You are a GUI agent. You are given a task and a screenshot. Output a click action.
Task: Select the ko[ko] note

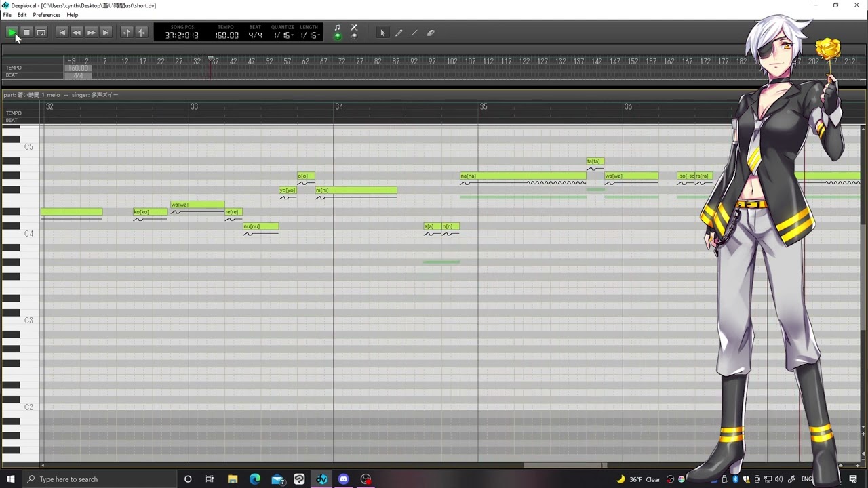coord(151,212)
